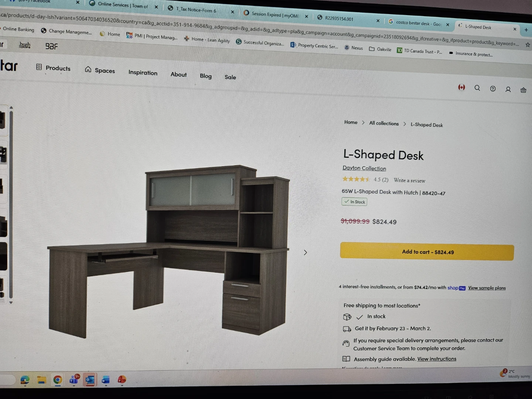Screen dimensions: 532x399
Task: Open the Inspiration menu
Action: coord(143,72)
